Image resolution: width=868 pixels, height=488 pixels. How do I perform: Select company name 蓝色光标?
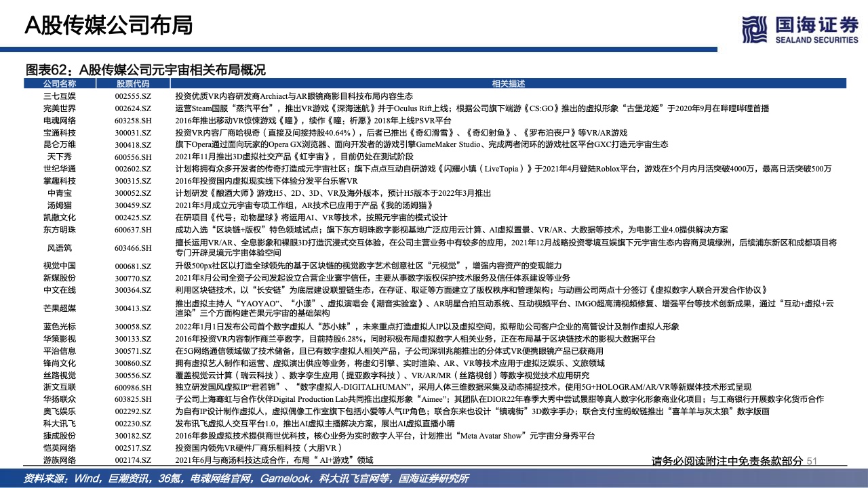tap(60, 326)
